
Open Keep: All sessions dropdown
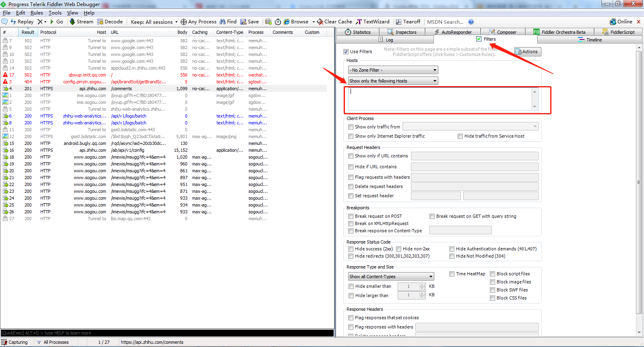[154, 22]
